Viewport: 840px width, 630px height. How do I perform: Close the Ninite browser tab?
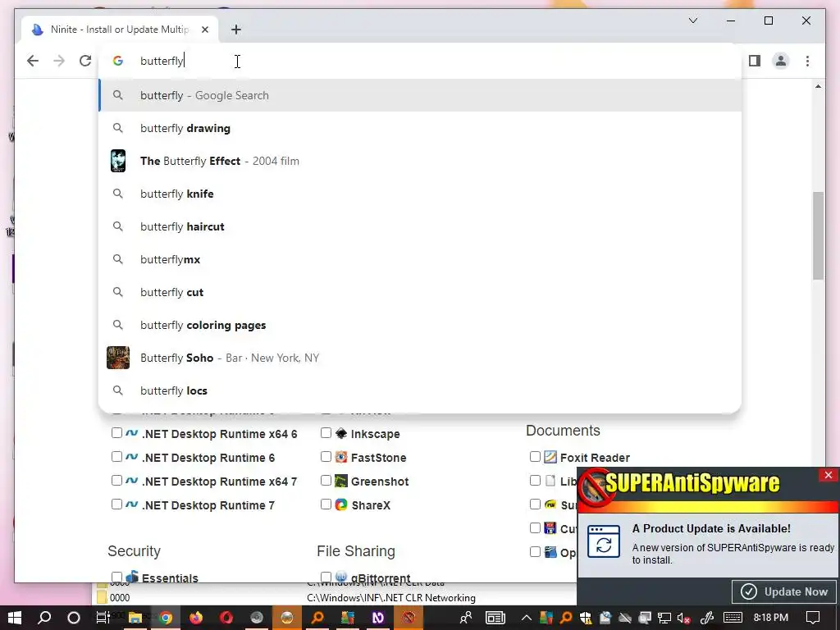point(204,30)
